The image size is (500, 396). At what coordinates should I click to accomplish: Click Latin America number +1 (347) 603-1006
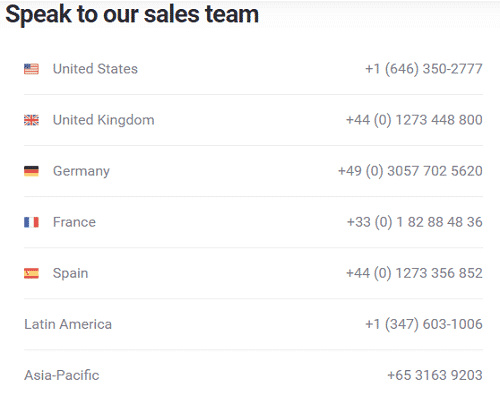424,324
